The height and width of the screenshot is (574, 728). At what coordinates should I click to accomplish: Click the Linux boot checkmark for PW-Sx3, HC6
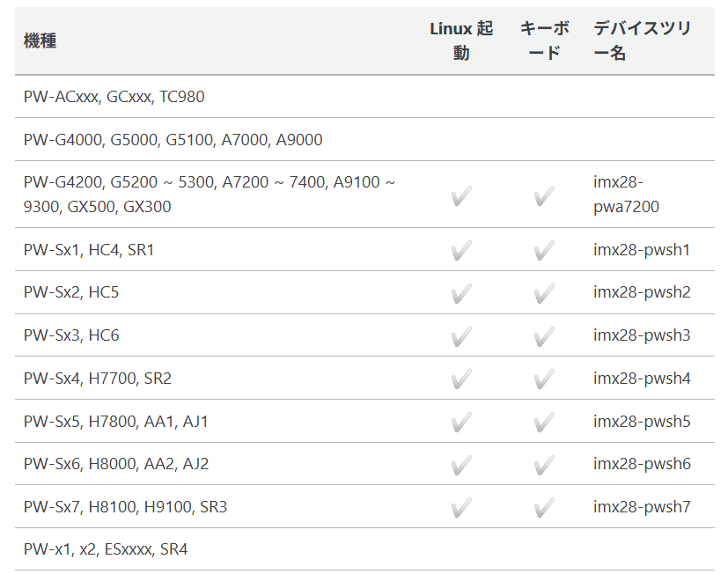pyautogui.click(x=461, y=336)
